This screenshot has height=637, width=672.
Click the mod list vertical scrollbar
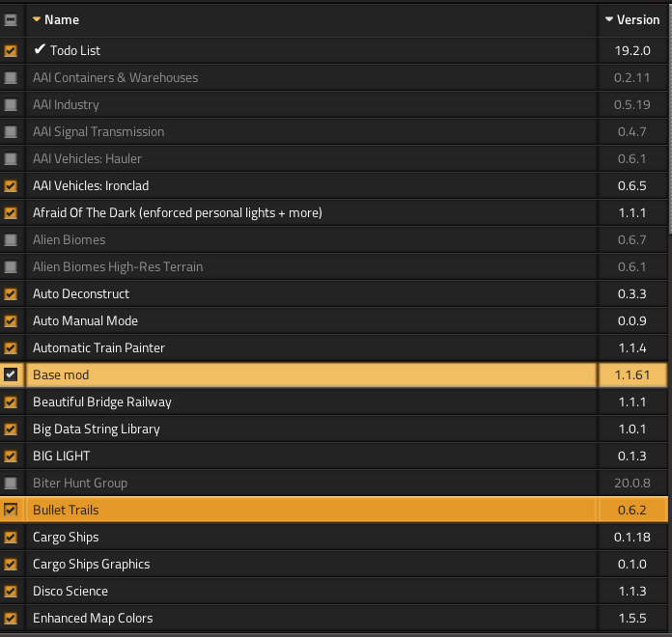tap(670, 120)
